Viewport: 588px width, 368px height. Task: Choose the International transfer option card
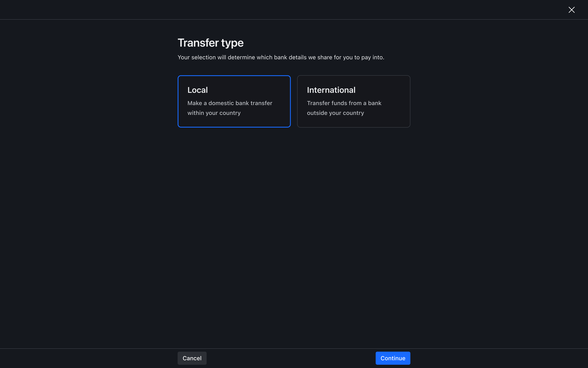point(354,101)
